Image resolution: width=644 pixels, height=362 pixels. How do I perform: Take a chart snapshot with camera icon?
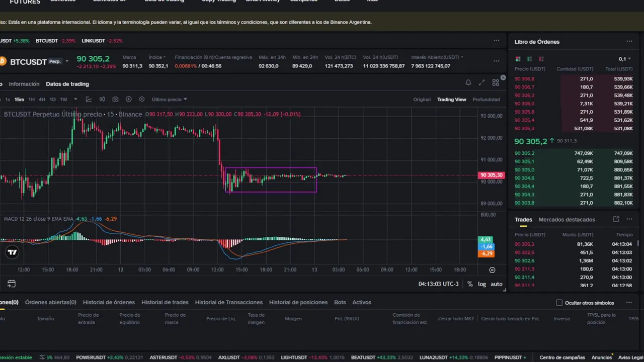pyautogui.click(x=115, y=99)
